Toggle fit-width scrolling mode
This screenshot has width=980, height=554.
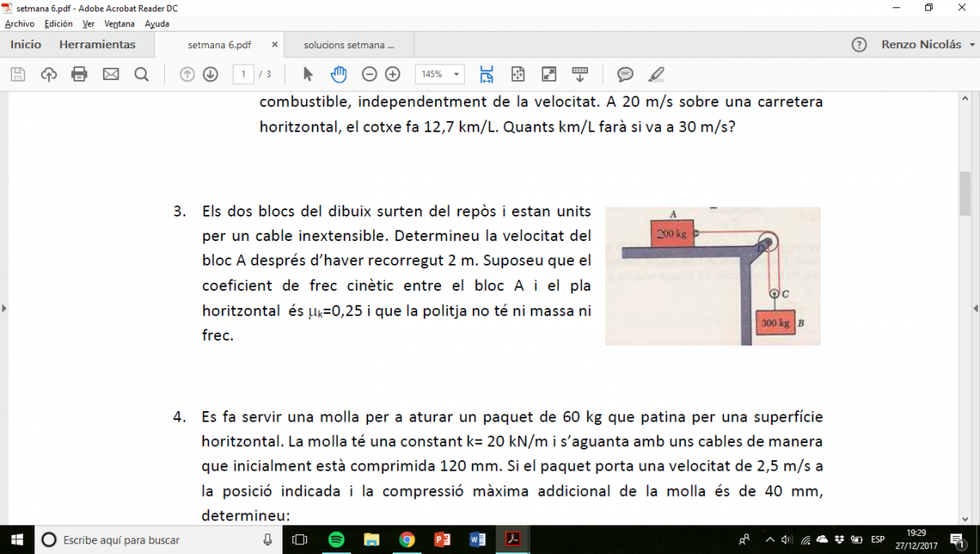[x=487, y=74]
